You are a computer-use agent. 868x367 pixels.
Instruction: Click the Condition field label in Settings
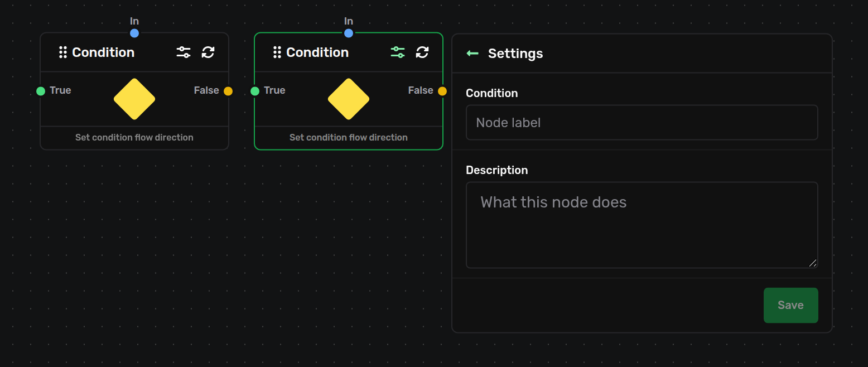[492, 93]
